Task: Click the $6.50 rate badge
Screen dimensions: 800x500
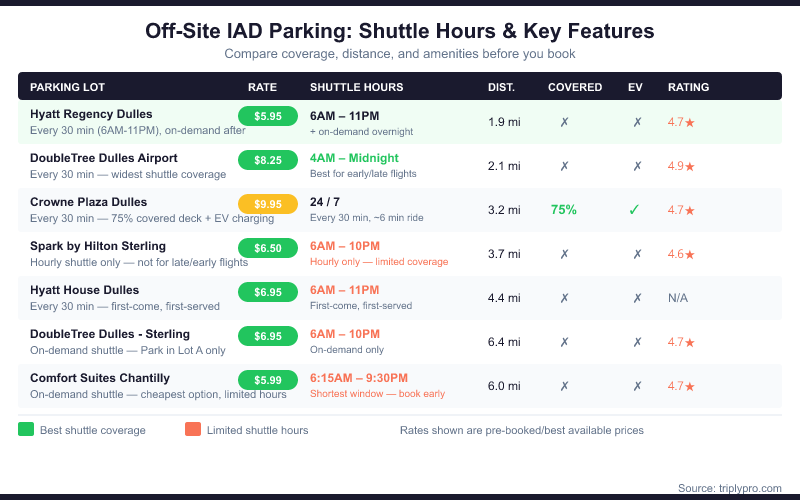Action: click(268, 248)
